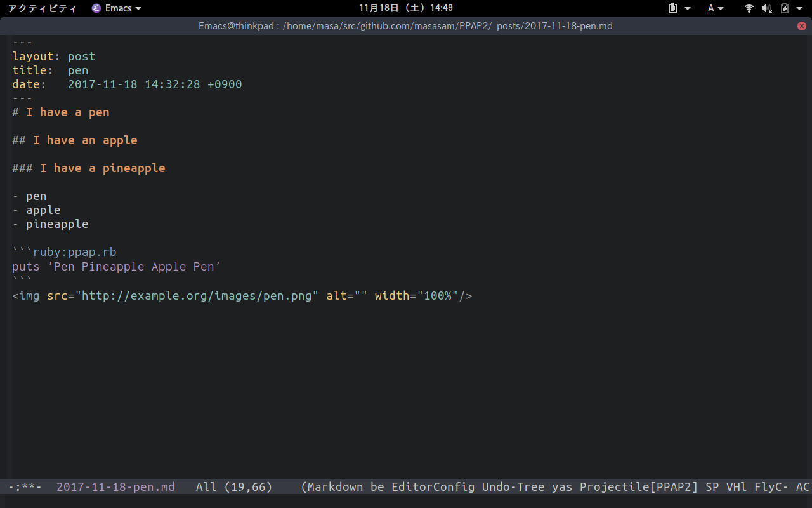Open the clock and calendar panel
812x508 pixels.
(x=406, y=8)
